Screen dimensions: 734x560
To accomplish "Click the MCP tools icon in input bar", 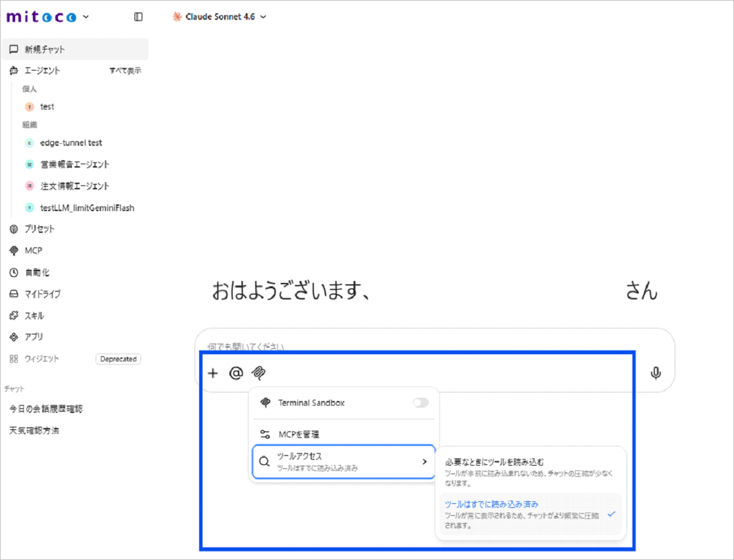I will click(259, 373).
